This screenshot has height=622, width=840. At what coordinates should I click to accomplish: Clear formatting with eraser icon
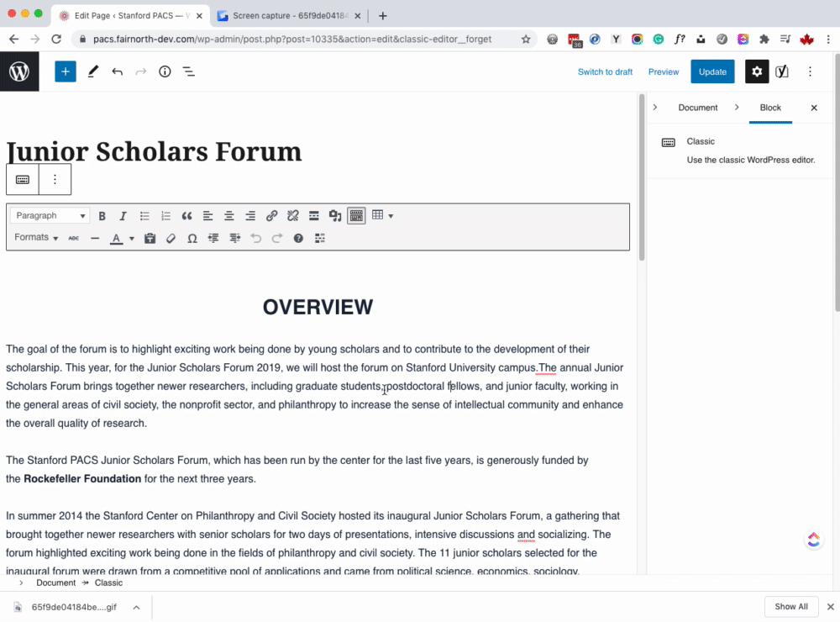[171, 238]
